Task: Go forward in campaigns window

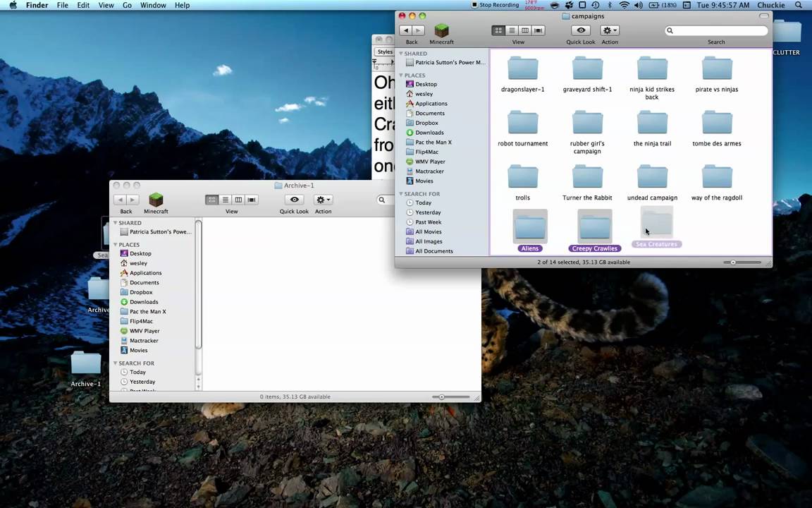Action: point(419,30)
